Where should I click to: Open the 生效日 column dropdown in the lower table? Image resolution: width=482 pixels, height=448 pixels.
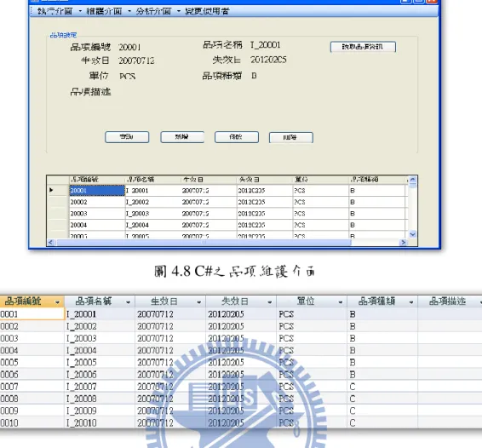pyautogui.click(x=199, y=302)
